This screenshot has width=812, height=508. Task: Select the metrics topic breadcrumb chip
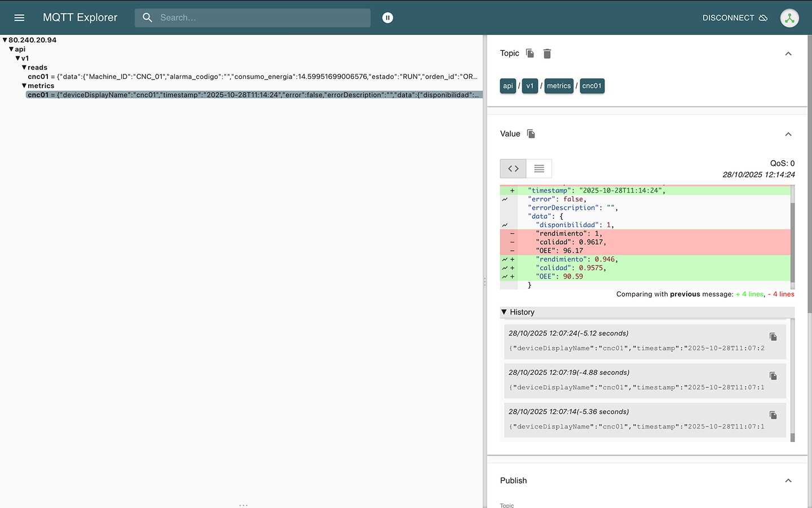point(558,86)
